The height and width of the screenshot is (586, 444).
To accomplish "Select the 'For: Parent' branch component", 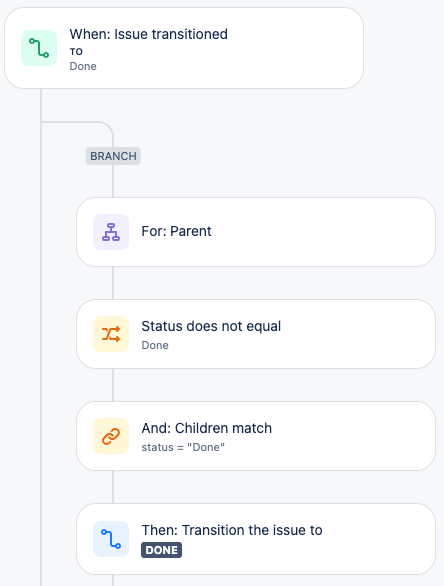I will [x=256, y=232].
